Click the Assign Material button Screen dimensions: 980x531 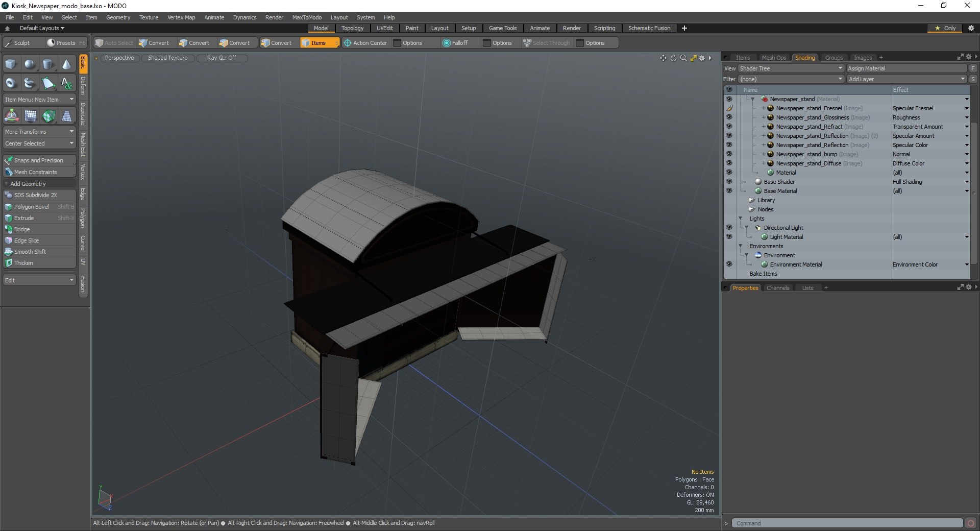pos(906,68)
